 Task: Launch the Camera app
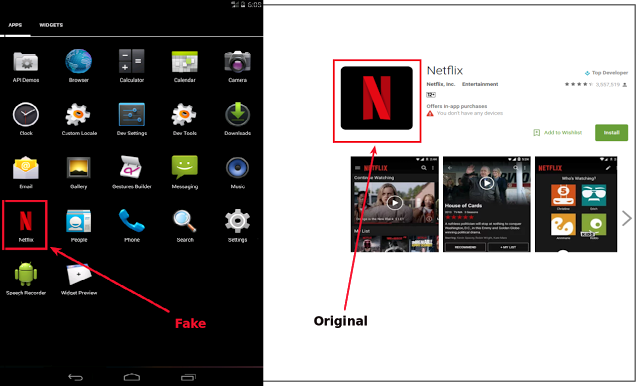[x=238, y=67]
